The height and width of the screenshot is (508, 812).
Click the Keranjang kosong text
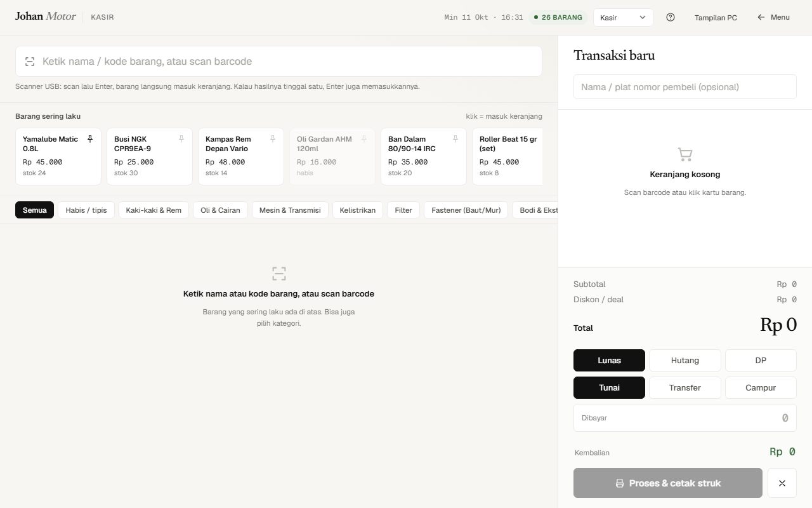[685, 174]
